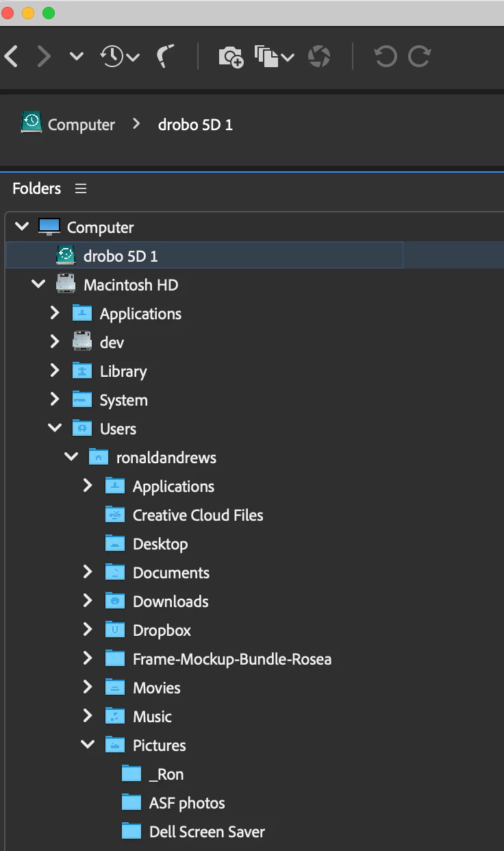Click the drive icon in path bar
Viewport: 504px width, 851px height.
click(31, 123)
